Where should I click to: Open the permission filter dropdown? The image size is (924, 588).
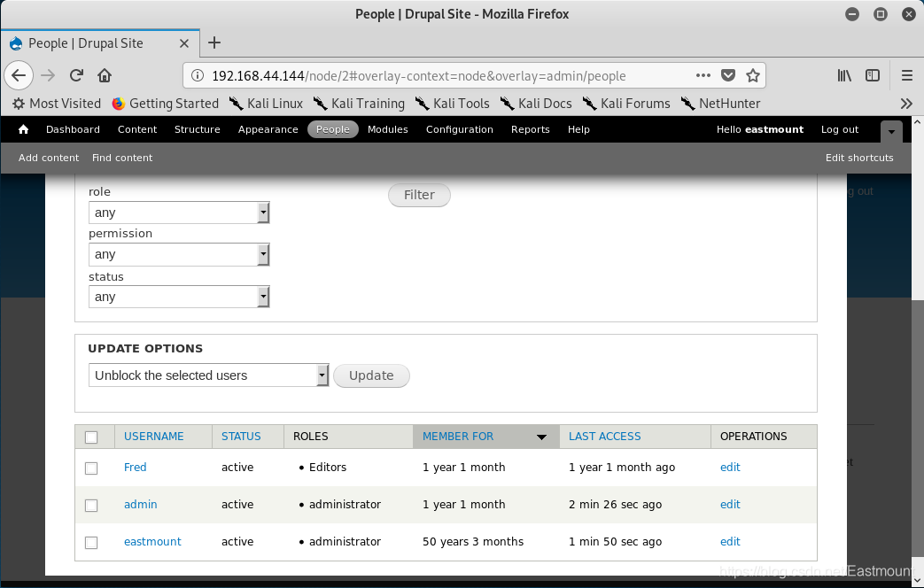[x=179, y=254]
